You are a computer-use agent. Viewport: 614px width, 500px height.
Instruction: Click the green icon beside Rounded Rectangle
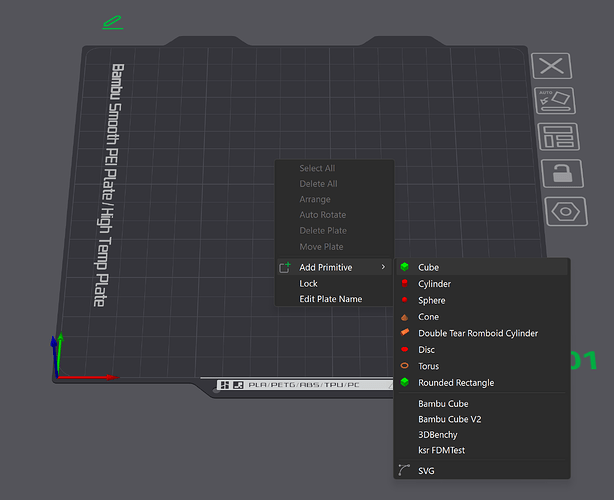(x=405, y=382)
